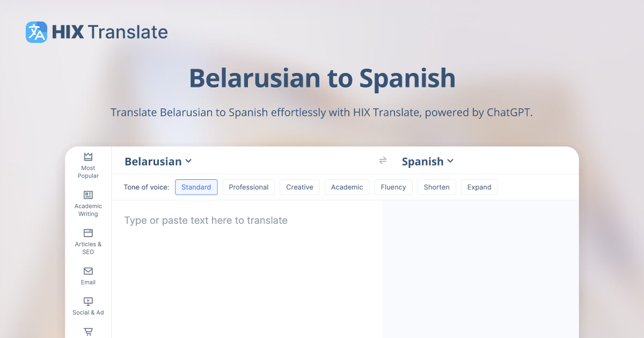Swap languages with the arrows icon
The width and height of the screenshot is (644, 338).
point(383,160)
